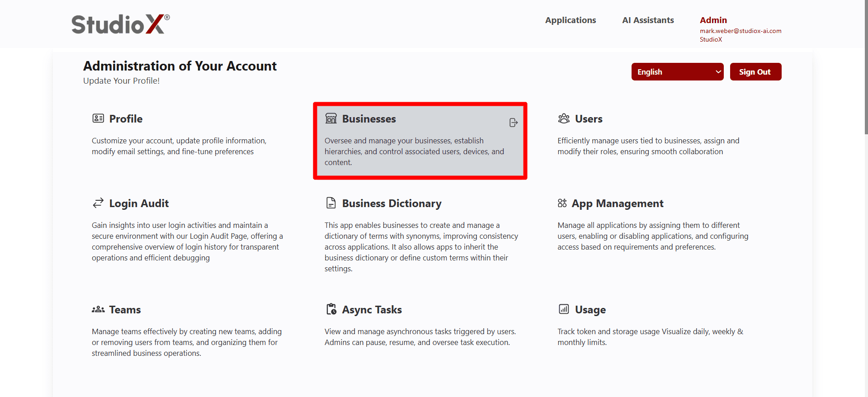Click the Profile description 'Customize your account'

pos(179,146)
